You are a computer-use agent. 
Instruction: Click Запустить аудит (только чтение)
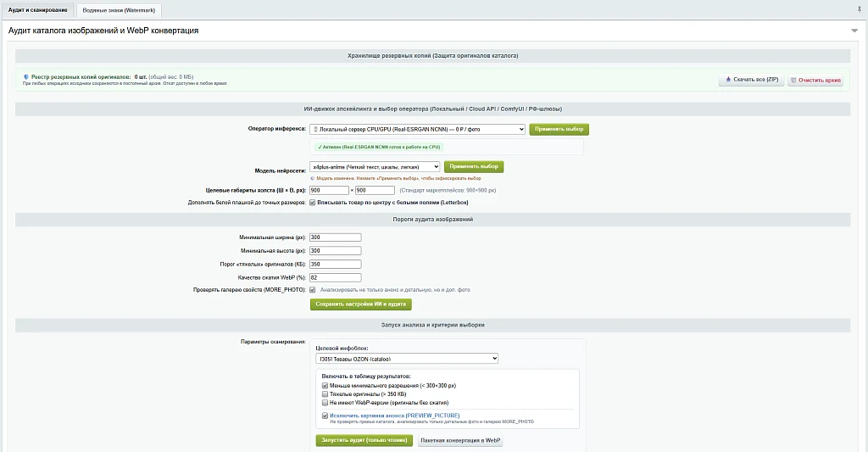tap(364, 440)
